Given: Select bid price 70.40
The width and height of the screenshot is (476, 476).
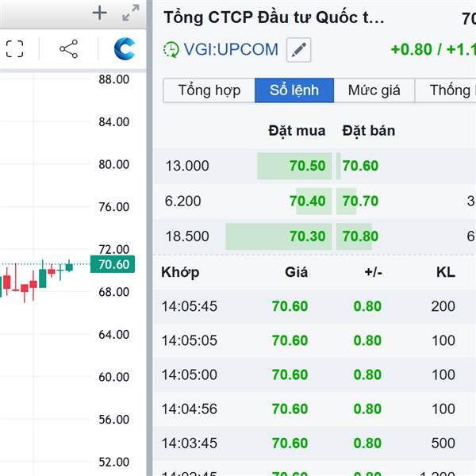Looking at the screenshot, I should 307,202.
